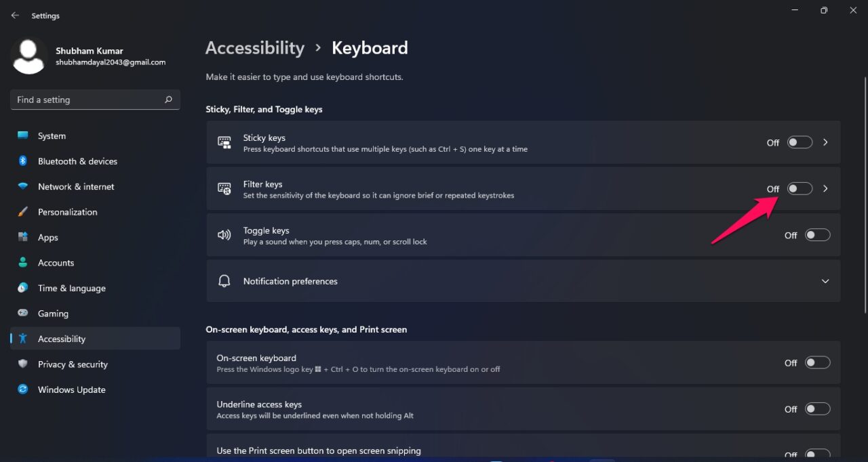This screenshot has width=868, height=462.
Task: Select Privacy & security in sidebar
Action: (x=73, y=364)
